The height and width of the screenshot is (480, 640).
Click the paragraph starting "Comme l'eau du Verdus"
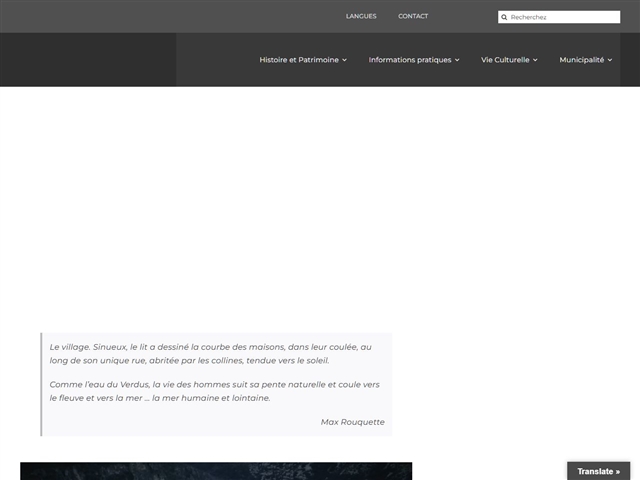click(214, 391)
